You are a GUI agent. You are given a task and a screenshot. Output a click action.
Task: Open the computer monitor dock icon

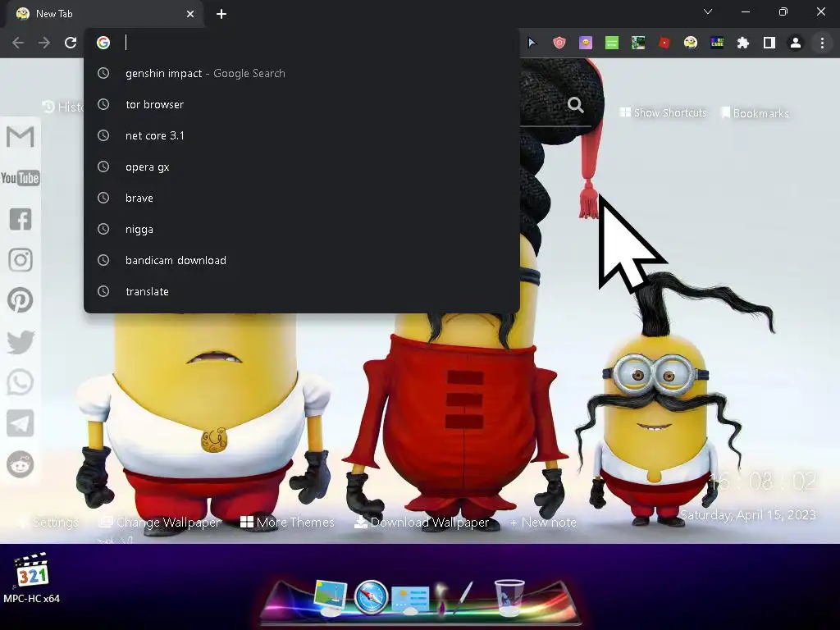coord(331,598)
